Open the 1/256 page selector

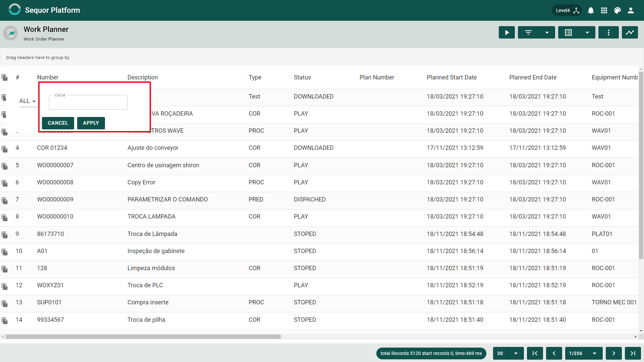click(x=584, y=353)
